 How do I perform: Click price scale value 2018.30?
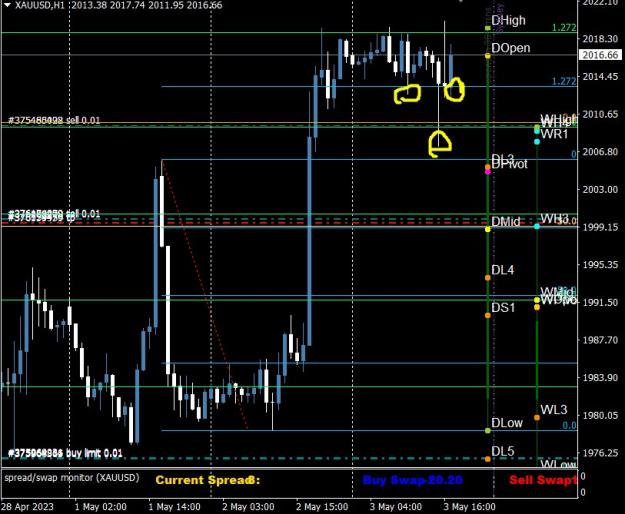(600, 39)
